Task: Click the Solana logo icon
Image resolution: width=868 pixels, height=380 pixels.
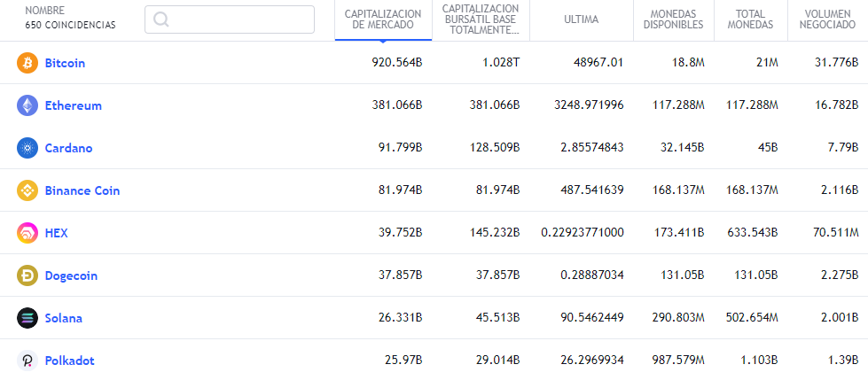Action: [27, 318]
